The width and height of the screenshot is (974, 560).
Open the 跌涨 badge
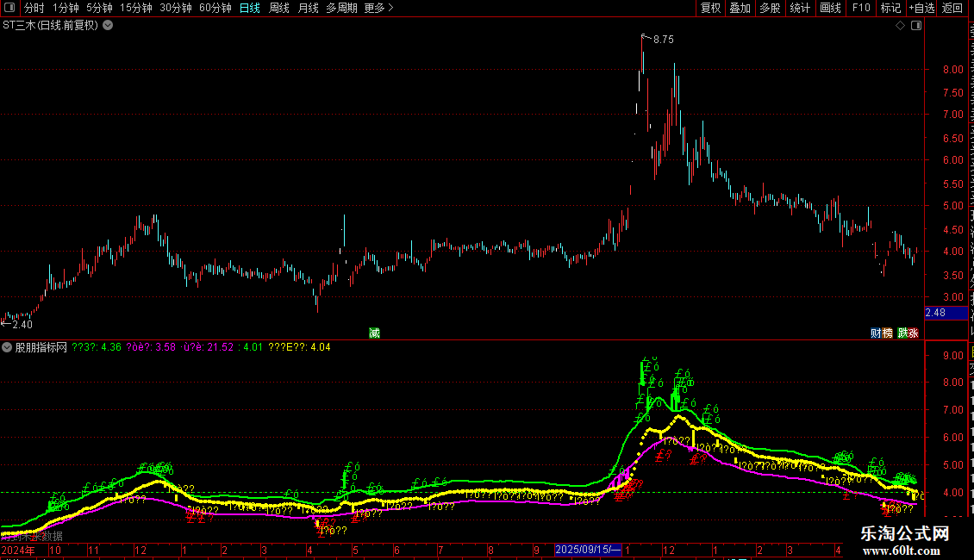tap(908, 333)
